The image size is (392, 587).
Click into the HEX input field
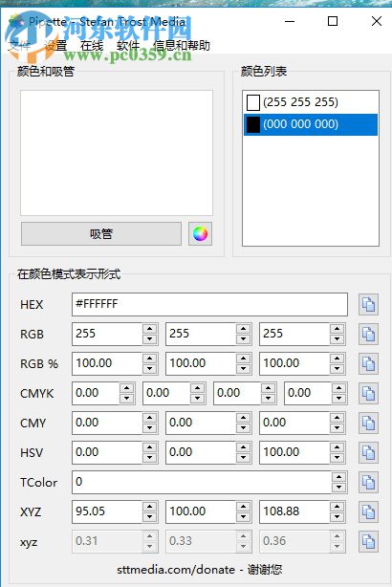click(209, 304)
